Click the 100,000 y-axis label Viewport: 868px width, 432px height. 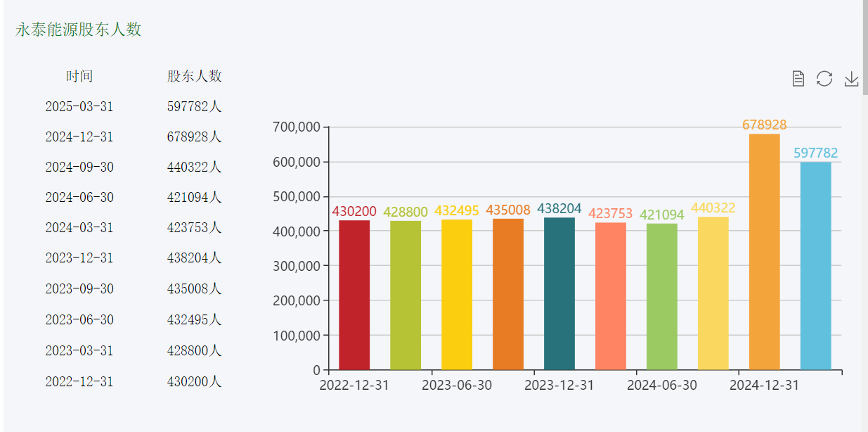tap(296, 335)
